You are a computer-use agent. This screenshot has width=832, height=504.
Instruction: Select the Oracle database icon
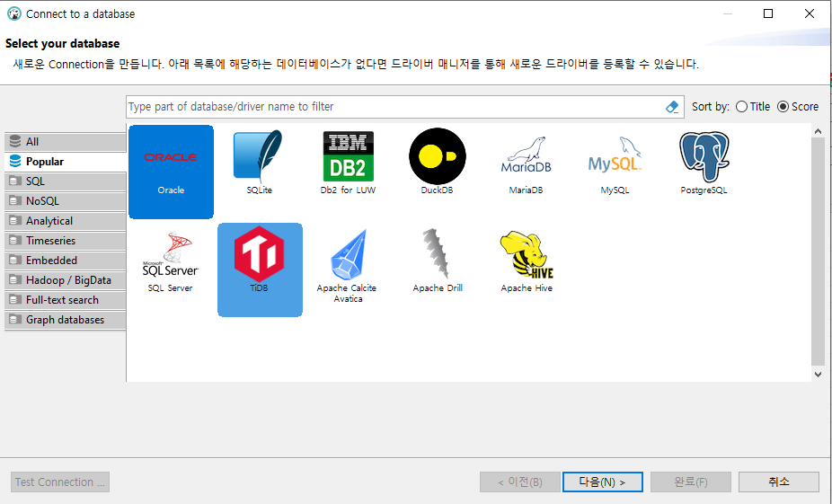[x=171, y=172]
